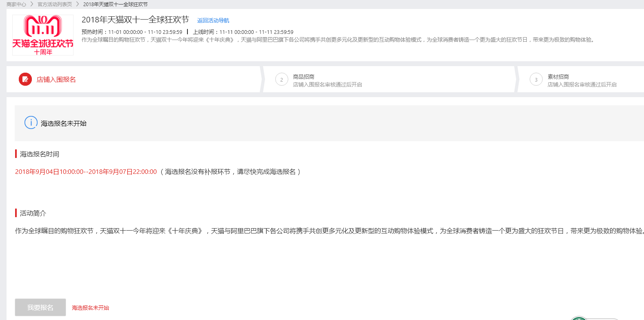This screenshot has width=644, height=320.
Task: Click the large 2018年天猫双十一全球狂欢节 page title
Action: pyautogui.click(x=135, y=20)
